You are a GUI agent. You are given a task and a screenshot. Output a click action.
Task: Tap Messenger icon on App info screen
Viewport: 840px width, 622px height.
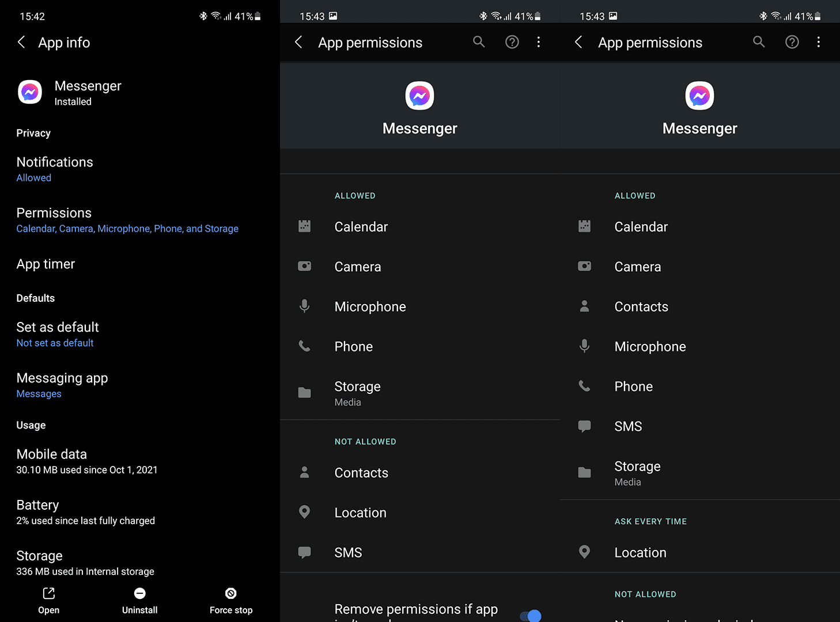30,92
